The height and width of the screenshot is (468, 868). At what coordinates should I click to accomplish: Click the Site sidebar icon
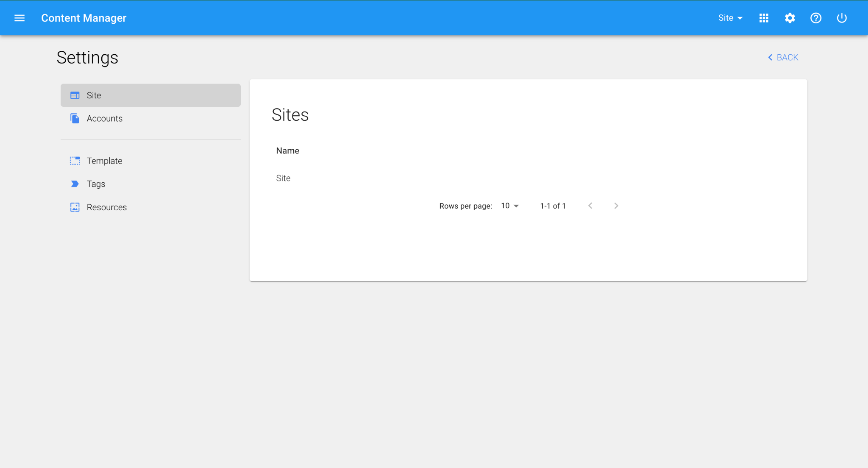click(75, 95)
